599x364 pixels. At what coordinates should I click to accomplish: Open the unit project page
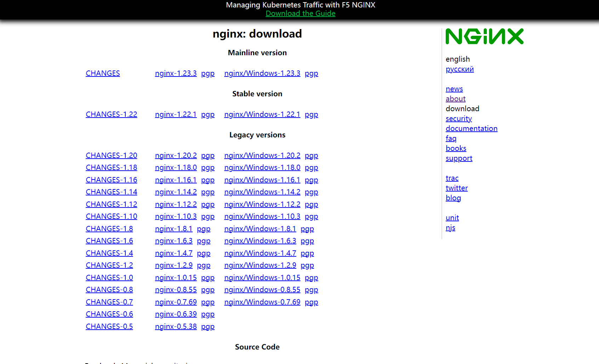(452, 218)
